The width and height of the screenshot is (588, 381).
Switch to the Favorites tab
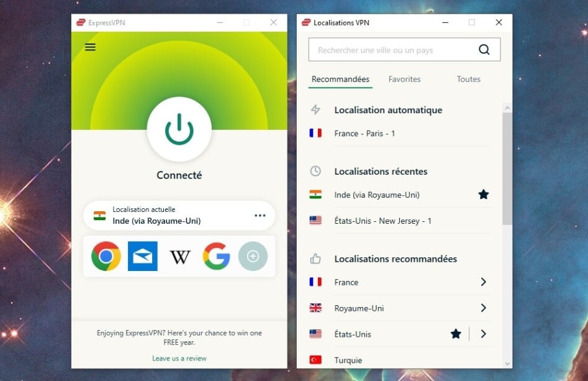404,79
